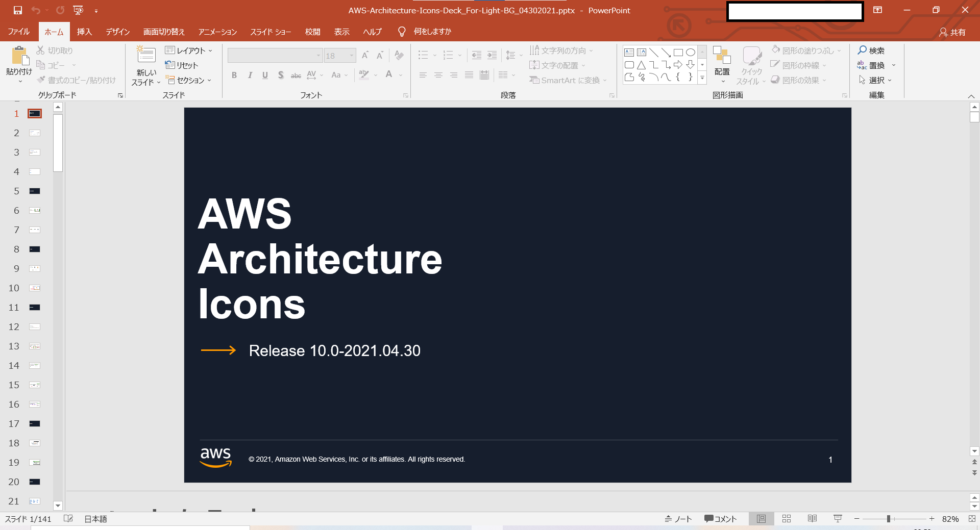Adjust the zoom slider handle
This screenshot has height=530, width=980.
(889, 519)
